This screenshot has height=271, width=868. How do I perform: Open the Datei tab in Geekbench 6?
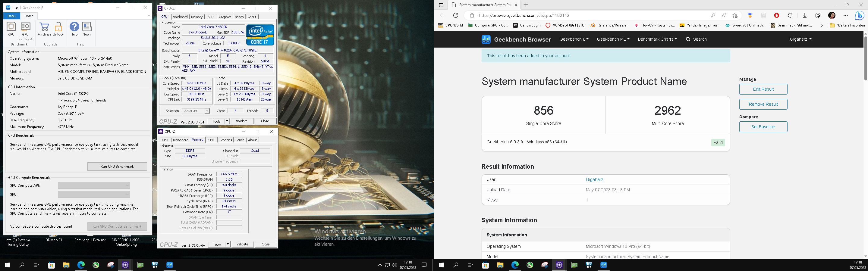11,16
